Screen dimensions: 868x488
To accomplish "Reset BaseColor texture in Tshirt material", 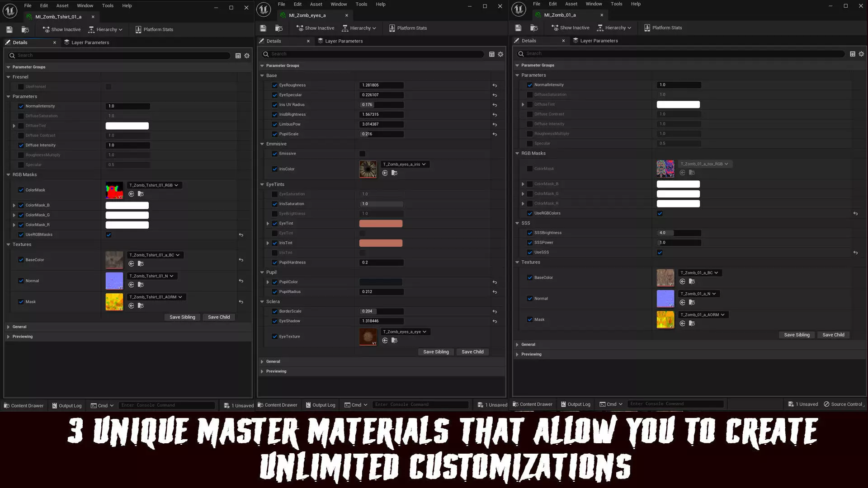I will (241, 260).
